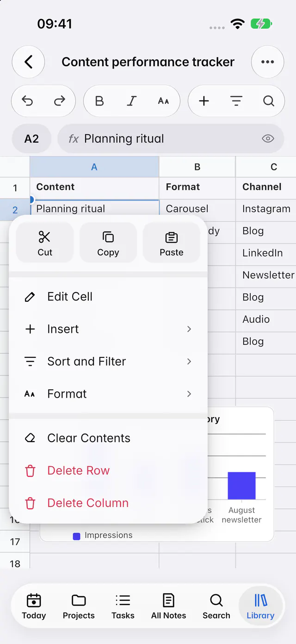The height and width of the screenshot is (644, 296).
Task: Switch to the Today tab
Action: tap(34, 606)
